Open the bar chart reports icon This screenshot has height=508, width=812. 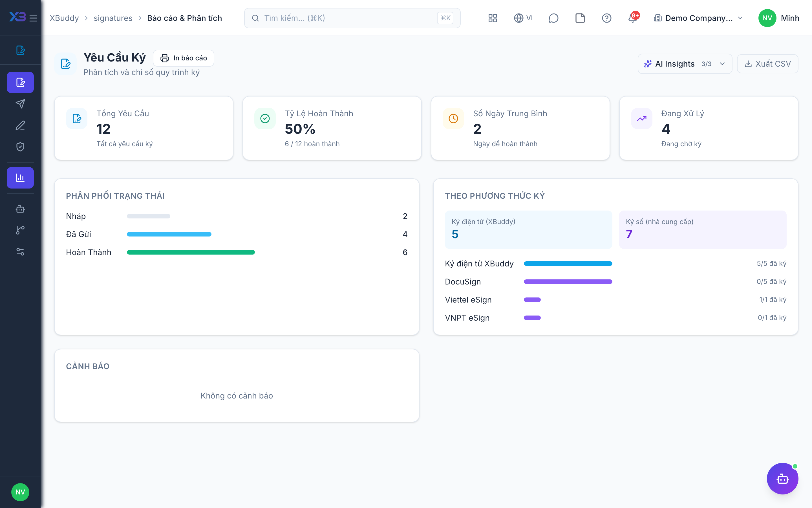tap(20, 178)
